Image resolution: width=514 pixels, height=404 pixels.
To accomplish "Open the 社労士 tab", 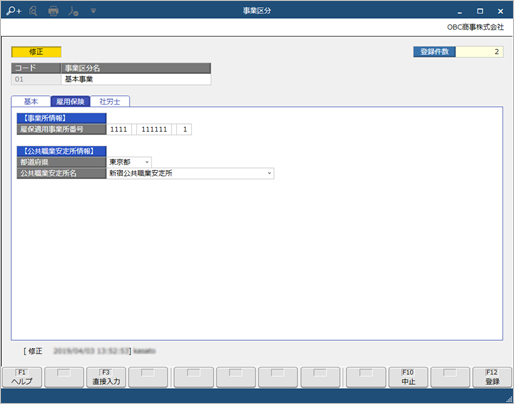I will (110, 101).
